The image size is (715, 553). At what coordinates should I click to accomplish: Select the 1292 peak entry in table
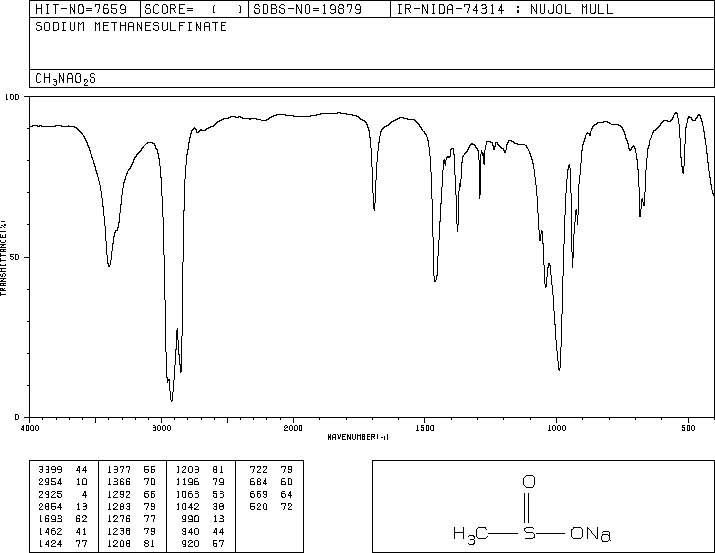[x=131, y=494]
